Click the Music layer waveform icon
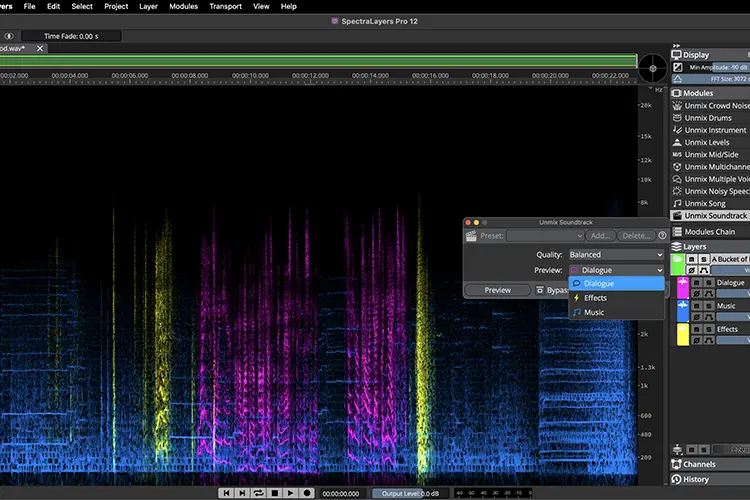 pyautogui.click(x=683, y=305)
